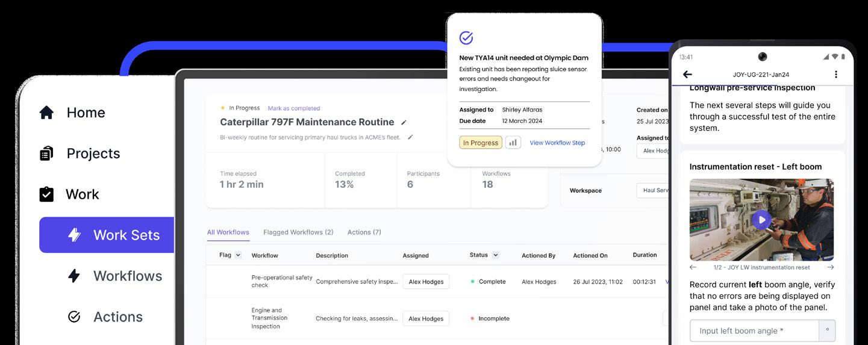The height and width of the screenshot is (345, 868).
Task: Switch to Flagged Workflows (2) tab
Action: 298,232
